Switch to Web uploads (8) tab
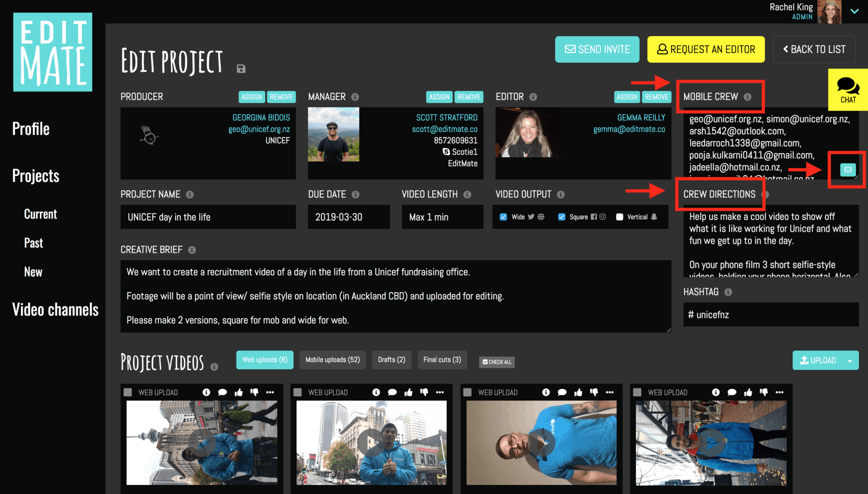Screen dimensions: 868x494 265,360
